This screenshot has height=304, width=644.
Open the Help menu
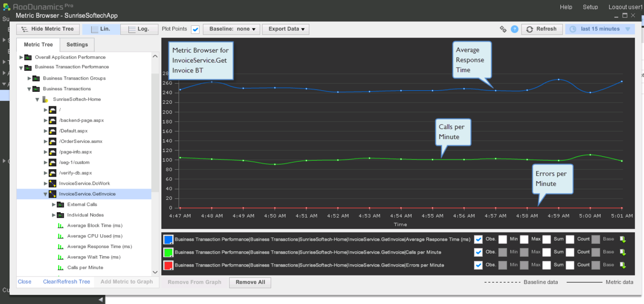[566, 7]
